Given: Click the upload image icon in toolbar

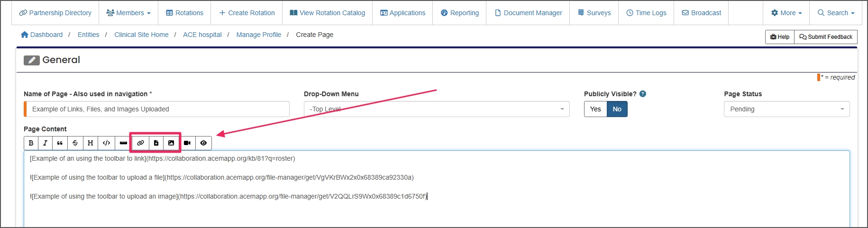Looking at the screenshot, I should point(171,143).
